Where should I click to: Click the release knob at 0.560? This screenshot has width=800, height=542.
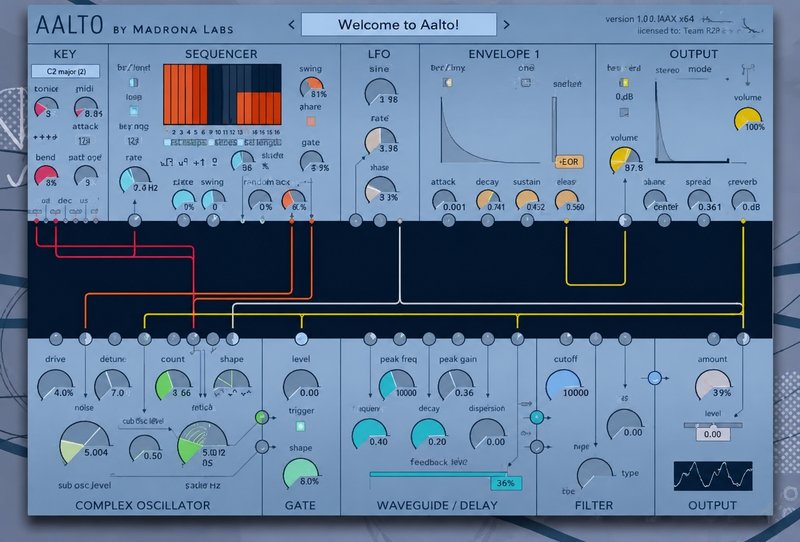(x=566, y=200)
